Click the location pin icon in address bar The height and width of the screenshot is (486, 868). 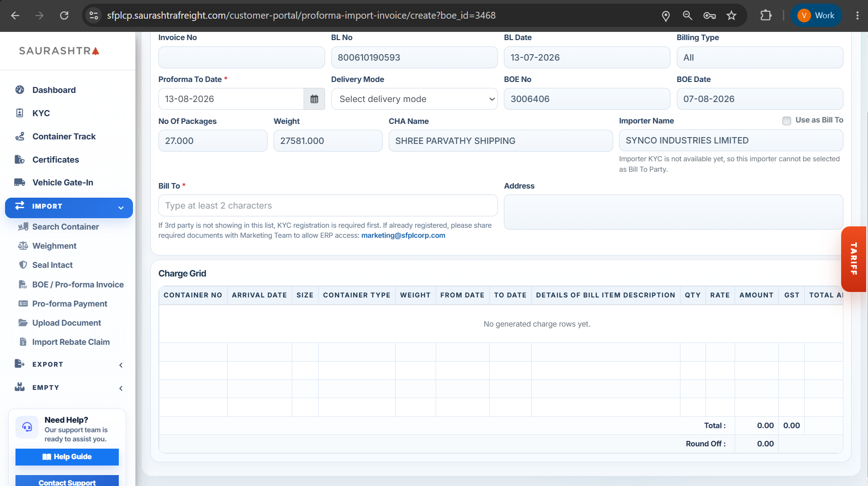click(x=665, y=16)
